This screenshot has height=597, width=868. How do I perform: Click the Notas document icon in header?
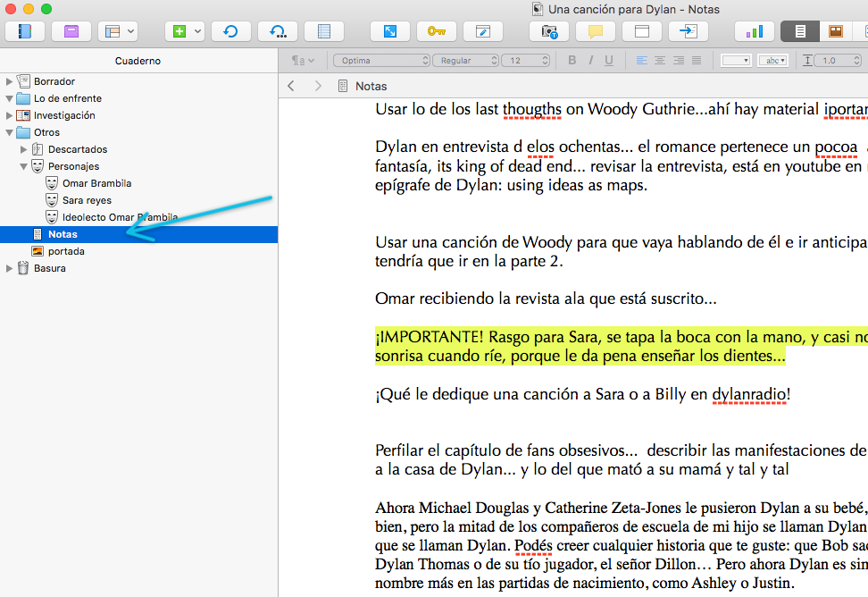pos(343,86)
